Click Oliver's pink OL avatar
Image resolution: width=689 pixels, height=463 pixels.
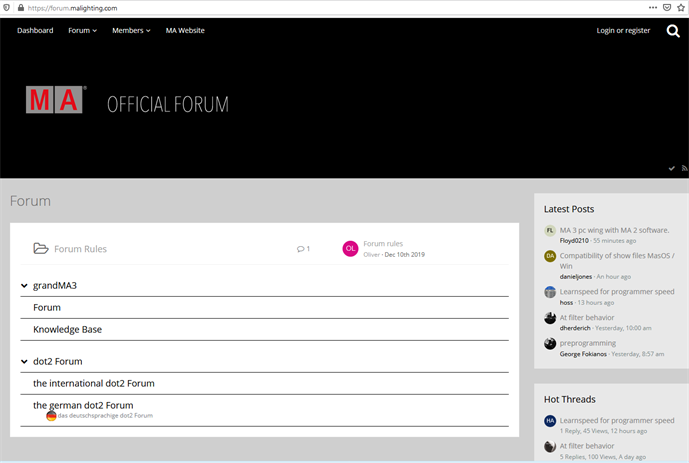pos(350,249)
